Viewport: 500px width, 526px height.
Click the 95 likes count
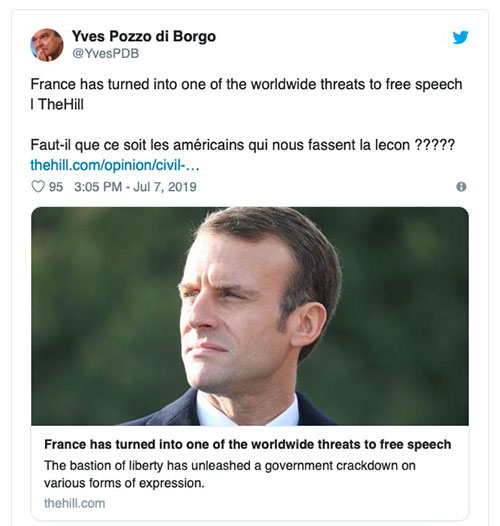point(56,187)
